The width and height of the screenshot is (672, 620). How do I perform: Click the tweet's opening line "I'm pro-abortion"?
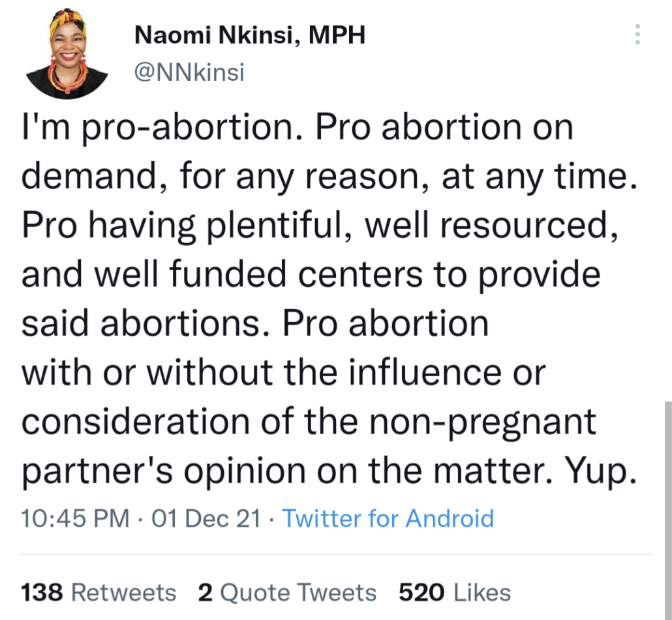tap(162, 128)
